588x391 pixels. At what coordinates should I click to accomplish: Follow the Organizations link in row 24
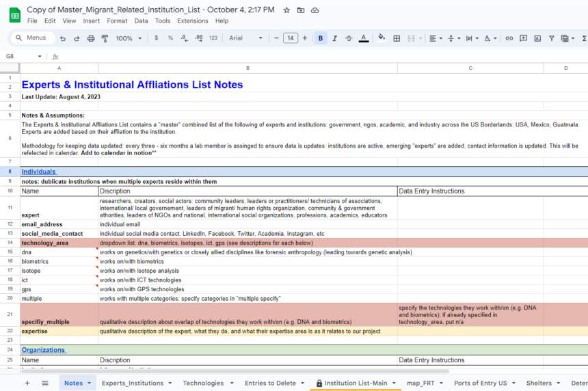click(44, 350)
